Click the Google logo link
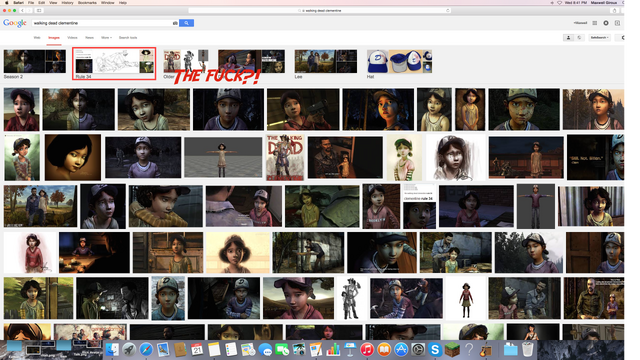The height and width of the screenshot is (360, 640). tap(15, 23)
